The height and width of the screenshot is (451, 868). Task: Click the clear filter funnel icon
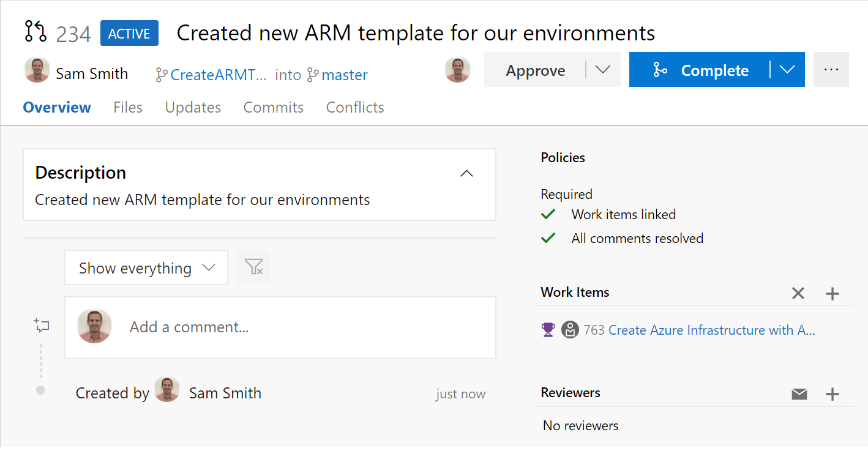tap(253, 267)
